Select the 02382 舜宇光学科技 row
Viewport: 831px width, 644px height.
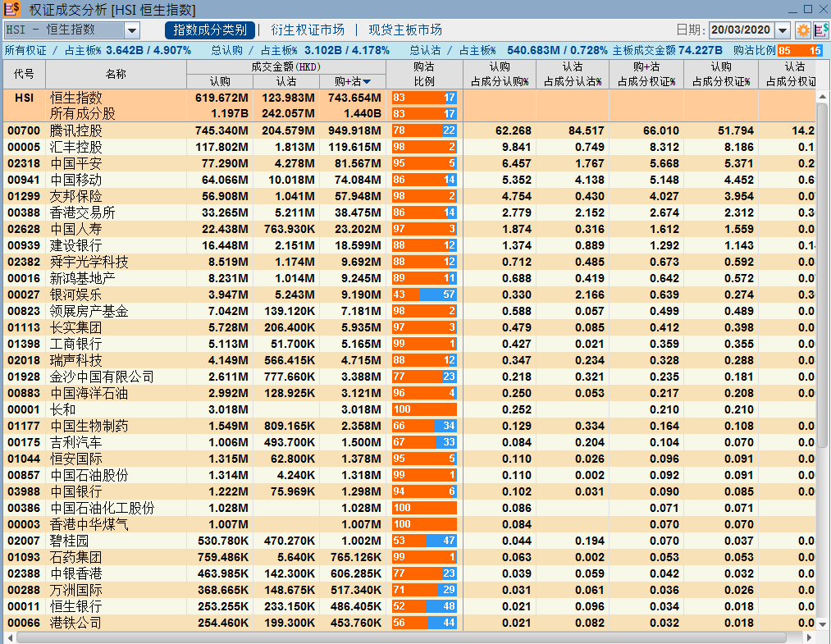[409, 262]
